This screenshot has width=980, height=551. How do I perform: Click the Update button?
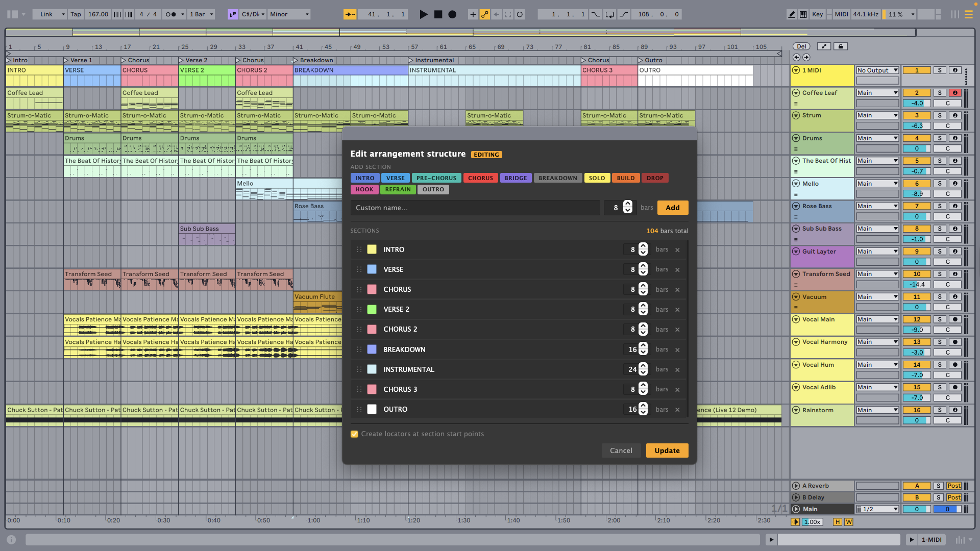pyautogui.click(x=667, y=450)
